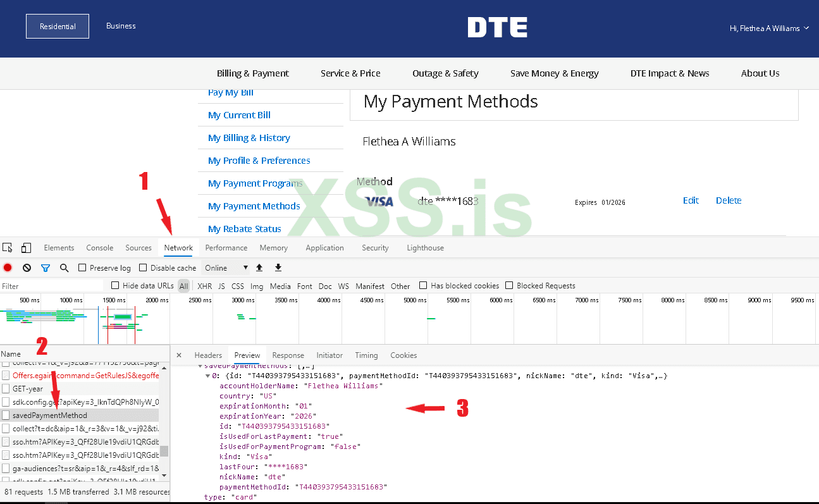
Task: Open My Billing & History link
Action: pos(249,138)
